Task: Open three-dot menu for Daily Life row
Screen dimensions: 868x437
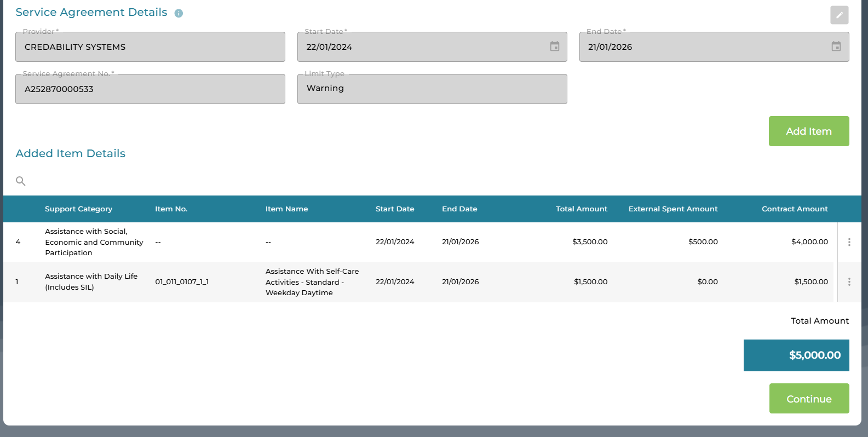Action: pos(849,282)
